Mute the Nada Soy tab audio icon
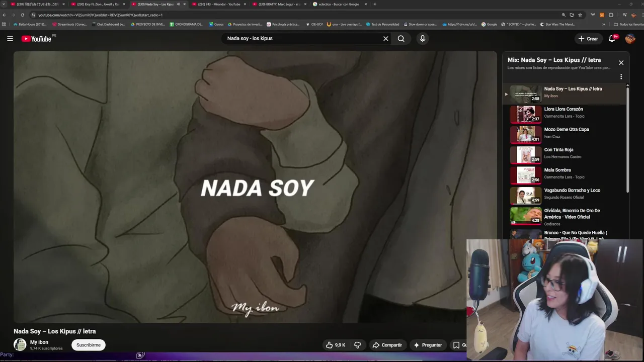 (x=178, y=4)
